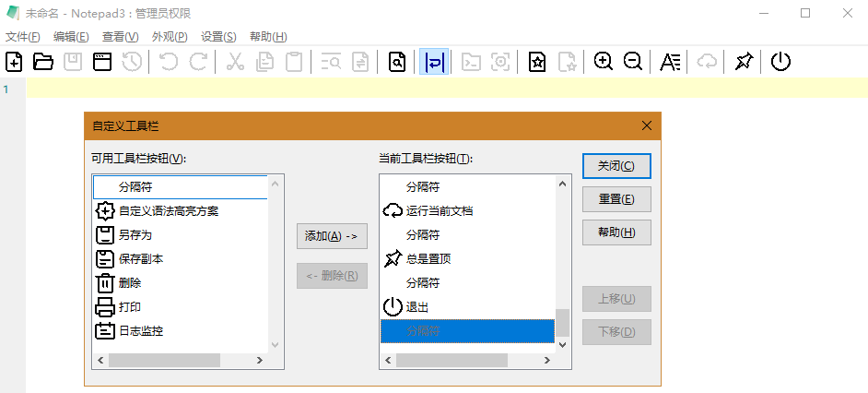Click the 帮助(H) button in the dialog
The image size is (868, 393).
pos(616,232)
